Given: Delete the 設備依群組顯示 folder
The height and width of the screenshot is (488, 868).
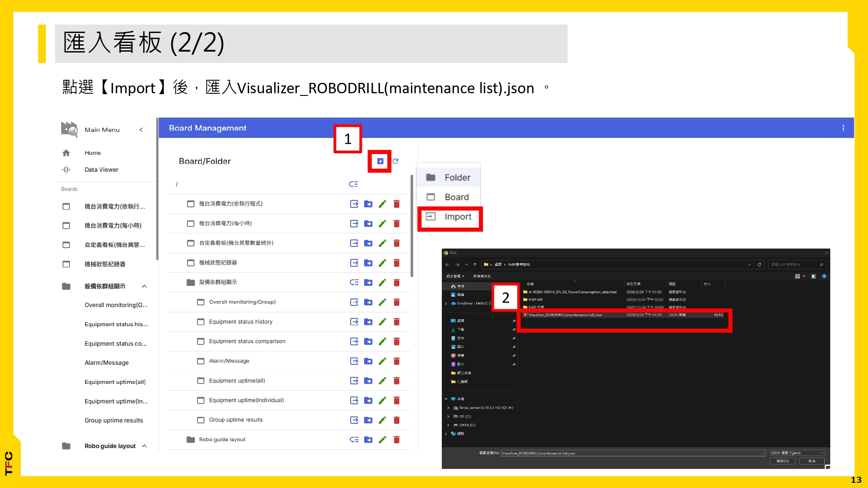Looking at the screenshot, I should pyautogui.click(x=397, y=282).
